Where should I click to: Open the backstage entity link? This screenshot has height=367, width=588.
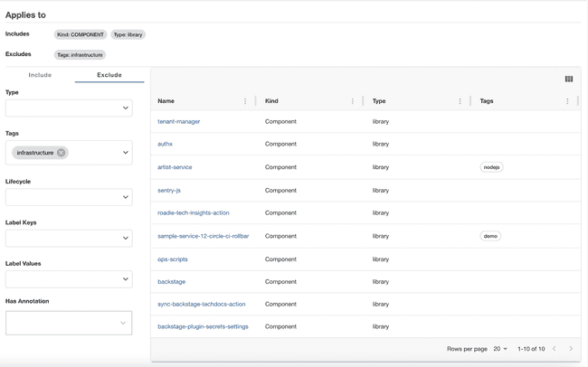[x=171, y=282]
